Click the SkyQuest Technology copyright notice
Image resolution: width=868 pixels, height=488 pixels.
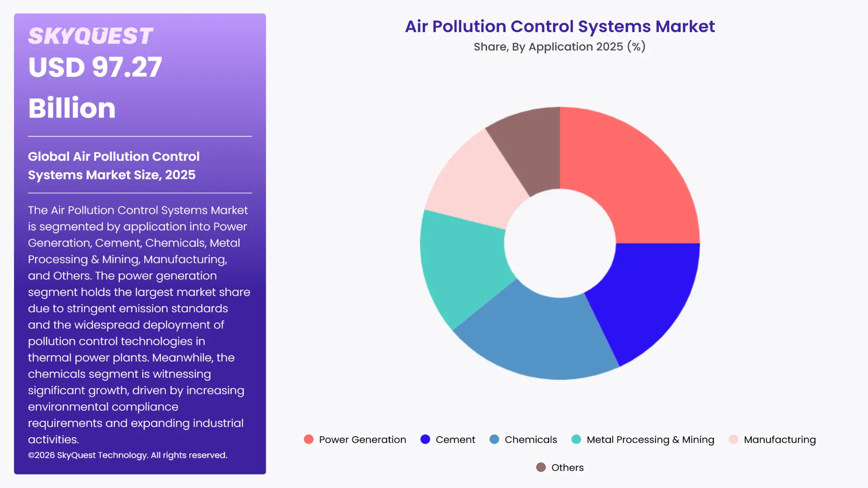click(127, 455)
